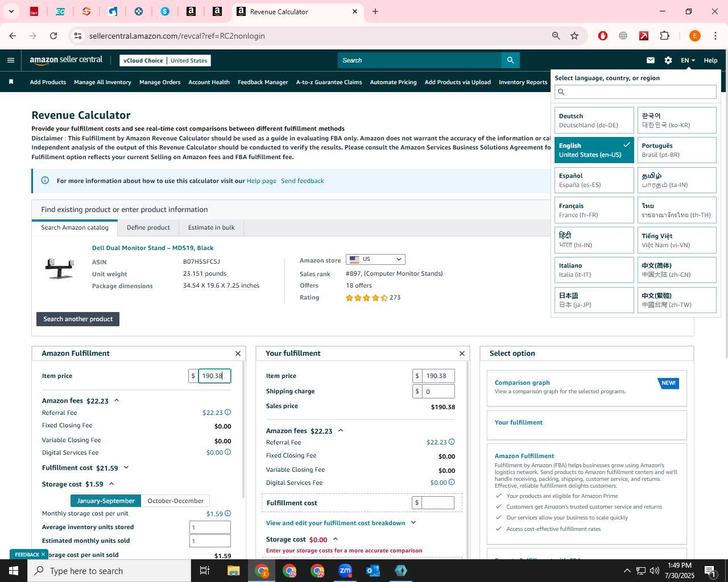The image size is (728, 582).
Task: Click Send feedback link
Action: tap(303, 181)
